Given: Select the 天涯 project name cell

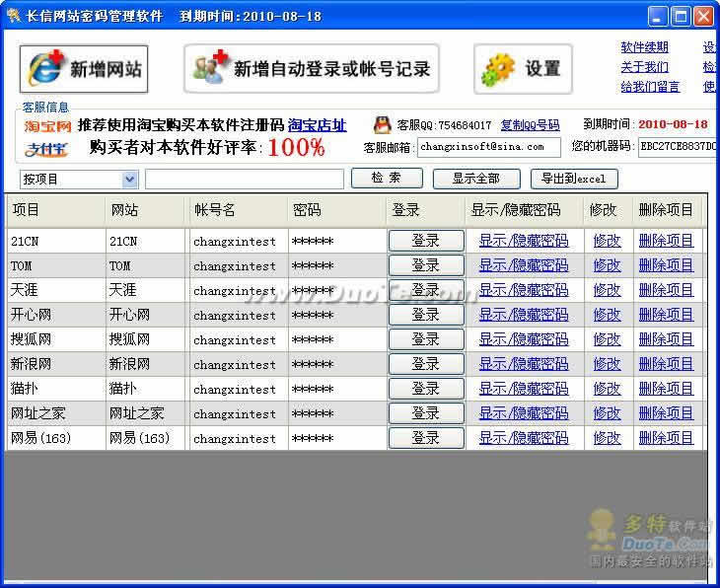Looking at the screenshot, I should point(56,290).
